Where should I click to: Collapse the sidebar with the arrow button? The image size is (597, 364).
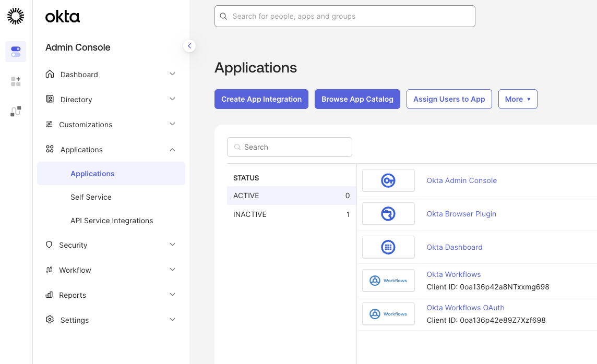point(189,46)
